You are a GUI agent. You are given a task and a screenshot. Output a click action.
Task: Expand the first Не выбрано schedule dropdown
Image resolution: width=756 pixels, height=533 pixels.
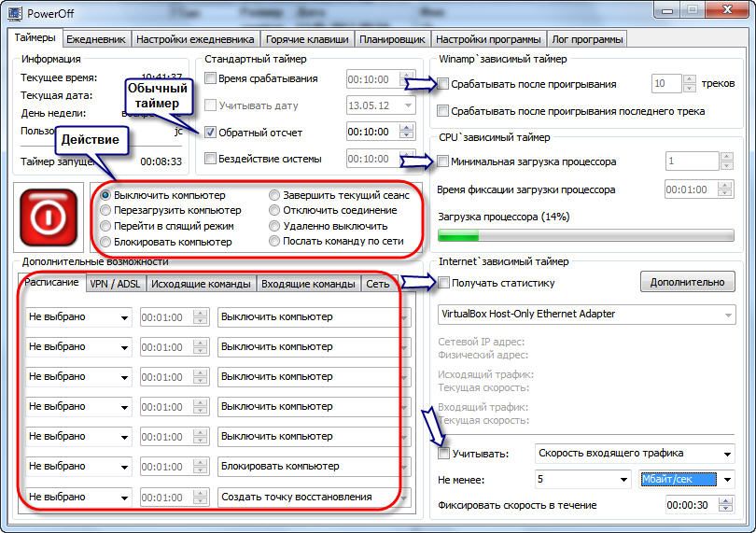pyautogui.click(x=78, y=317)
